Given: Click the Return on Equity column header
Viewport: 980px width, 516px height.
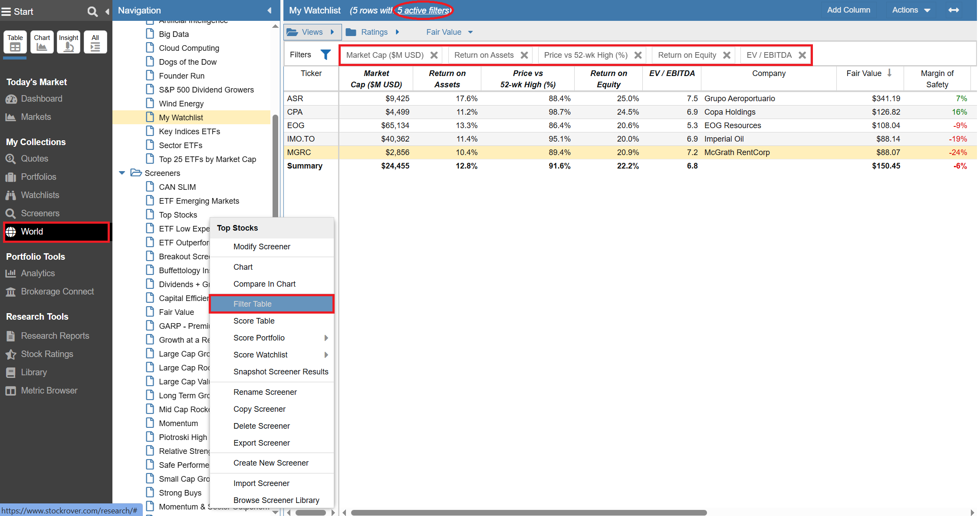Looking at the screenshot, I should click(x=608, y=79).
